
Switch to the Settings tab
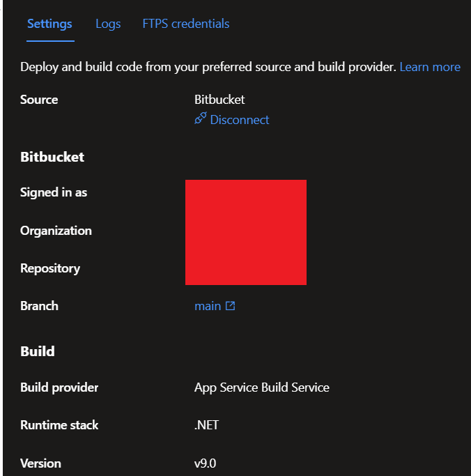(x=49, y=24)
